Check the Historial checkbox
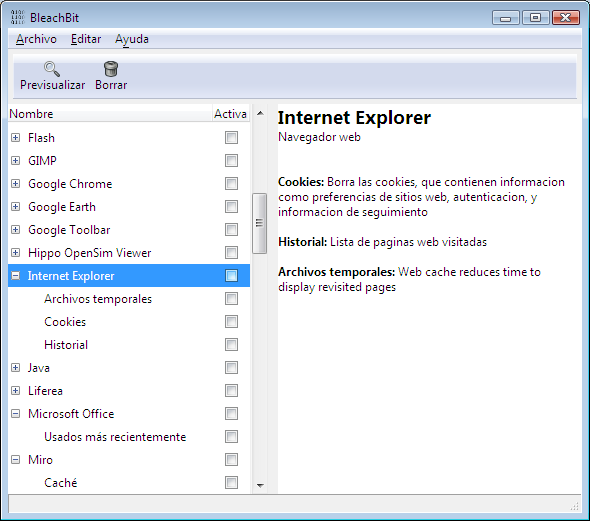The width and height of the screenshot is (590, 521). (x=231, y=345)
